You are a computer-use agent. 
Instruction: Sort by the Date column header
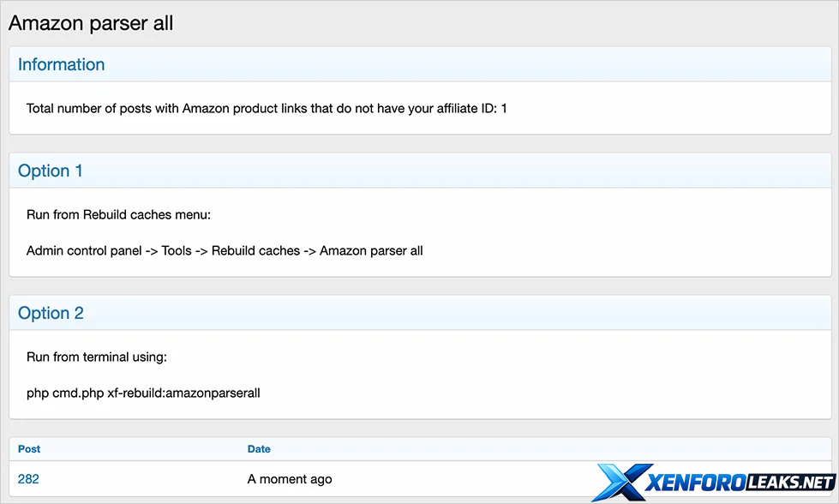point(259,449)
